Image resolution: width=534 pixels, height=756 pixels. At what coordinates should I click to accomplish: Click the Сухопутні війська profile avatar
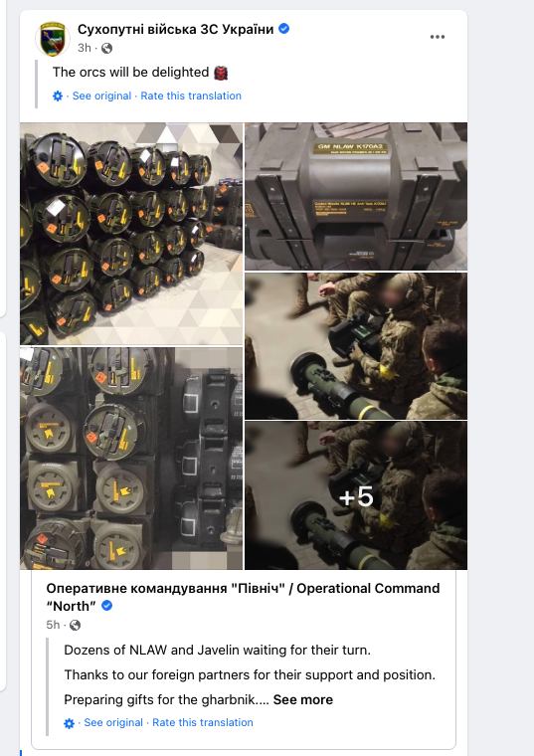53,39
